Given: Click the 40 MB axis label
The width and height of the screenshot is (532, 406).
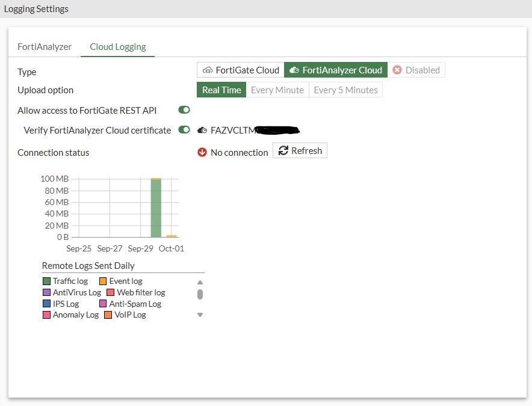Looking at the screenshot, I should (57, 214).
